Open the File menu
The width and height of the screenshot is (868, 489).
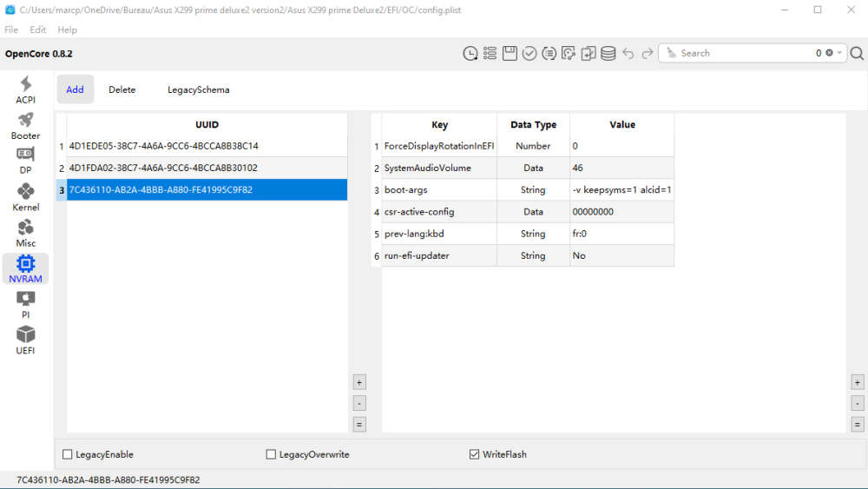(x=11, y=30)
